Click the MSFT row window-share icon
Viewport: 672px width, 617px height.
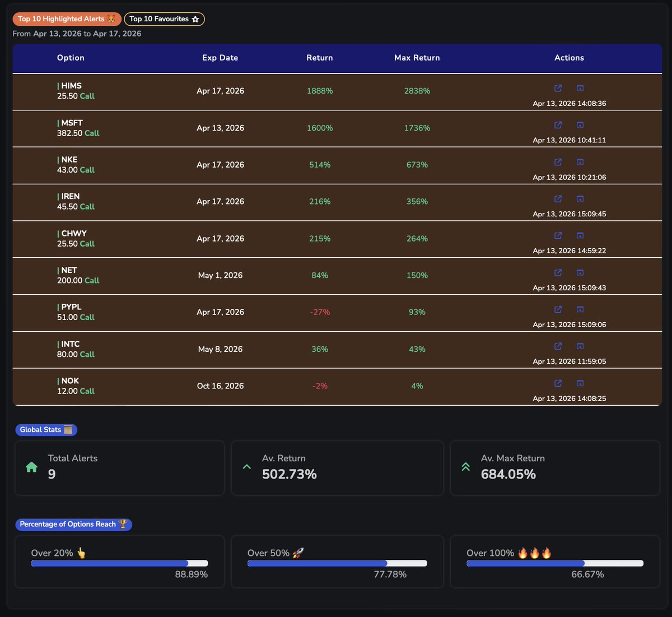click(580, 125)
